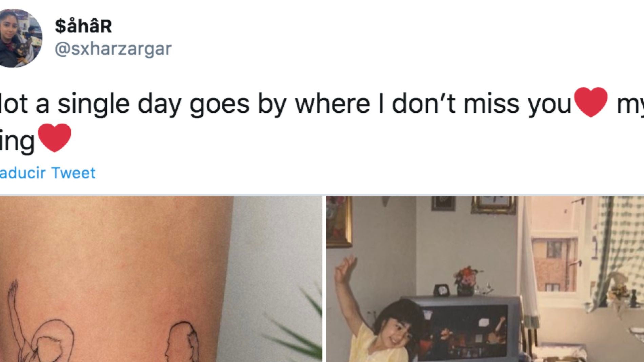644x362 pixels.
Task: Open the tattoo photo on the left
Action: 161,279
